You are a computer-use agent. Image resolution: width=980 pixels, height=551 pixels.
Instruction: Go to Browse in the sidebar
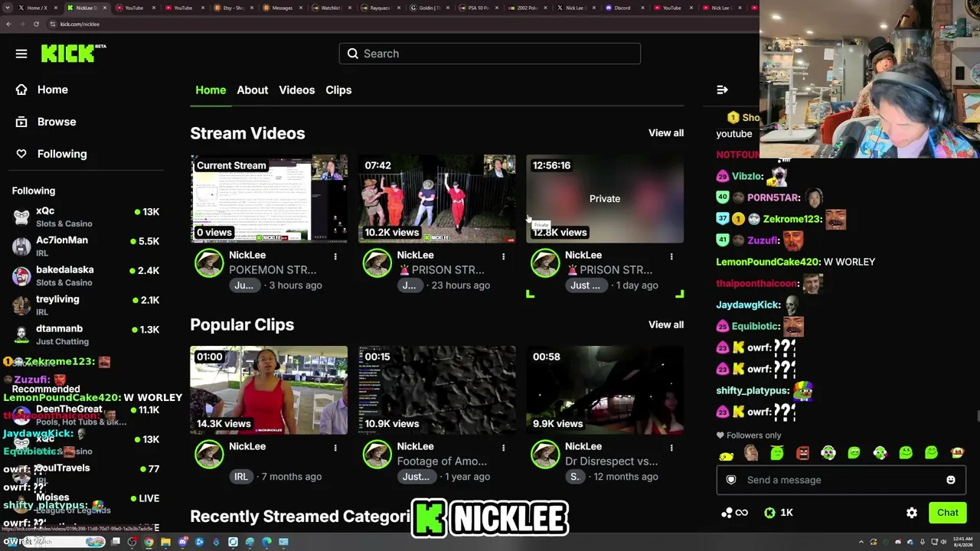pos(57,122)
